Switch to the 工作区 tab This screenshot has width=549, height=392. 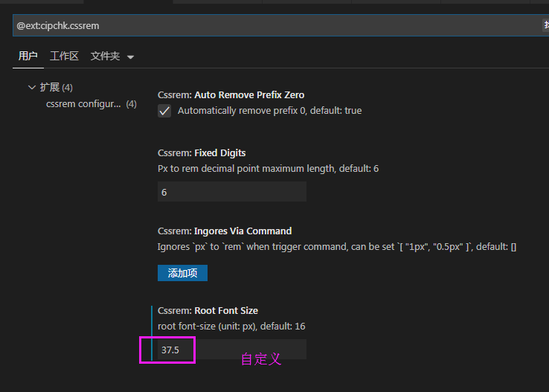[64, 56]
